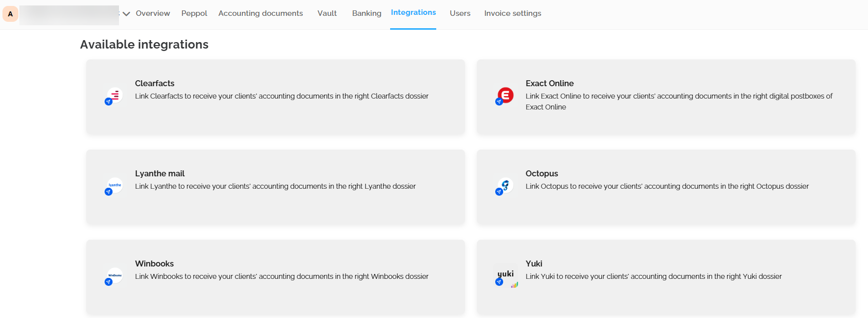Click the Winbooks logo icon
This screenshot has width=868, height=318.
[x=115, y=275]
